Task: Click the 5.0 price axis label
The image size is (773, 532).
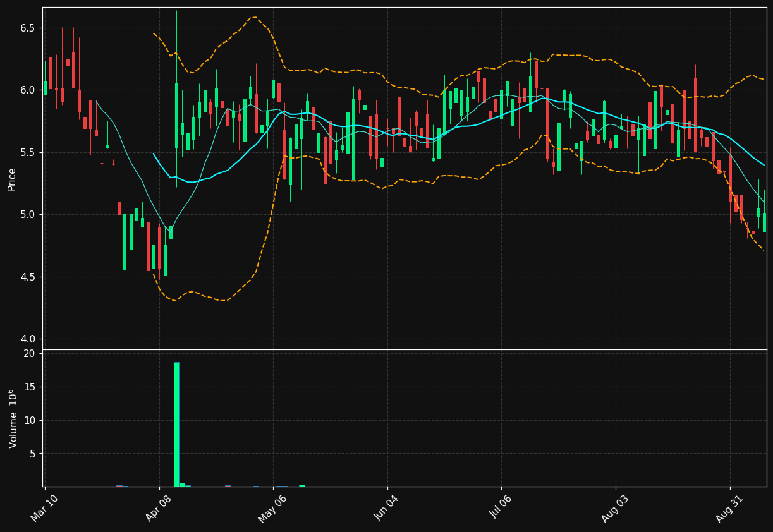Action: click(29, 215)
